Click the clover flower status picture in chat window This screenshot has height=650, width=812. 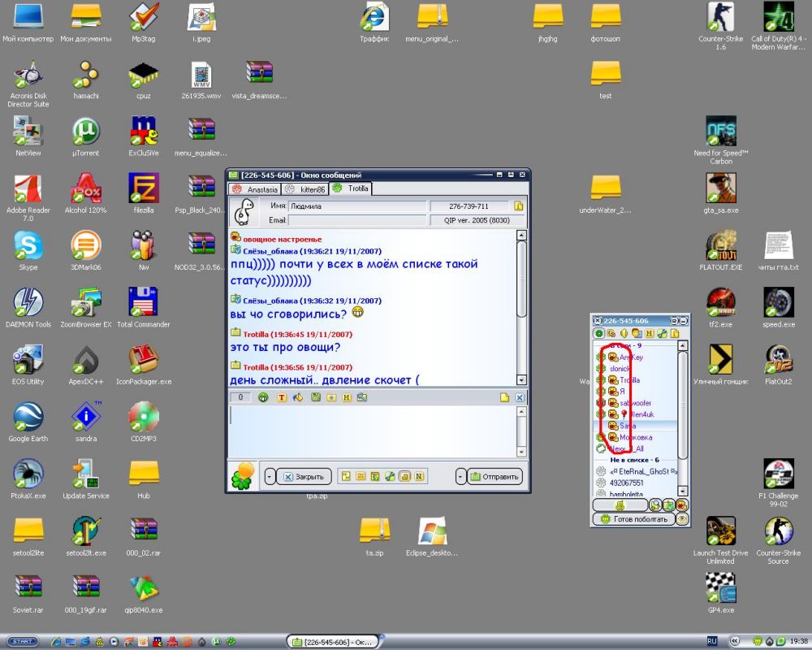click(x=243, y=476)
